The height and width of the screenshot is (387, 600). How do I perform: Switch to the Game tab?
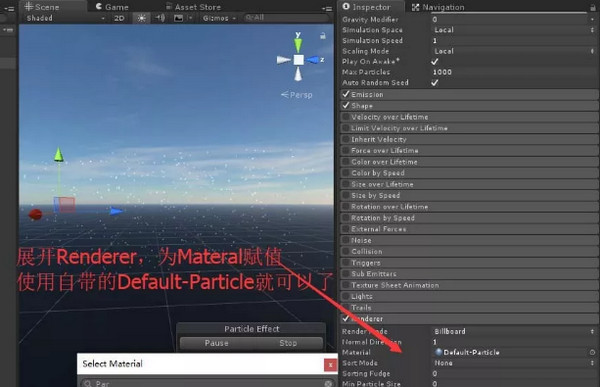click(x=112, y=7)
